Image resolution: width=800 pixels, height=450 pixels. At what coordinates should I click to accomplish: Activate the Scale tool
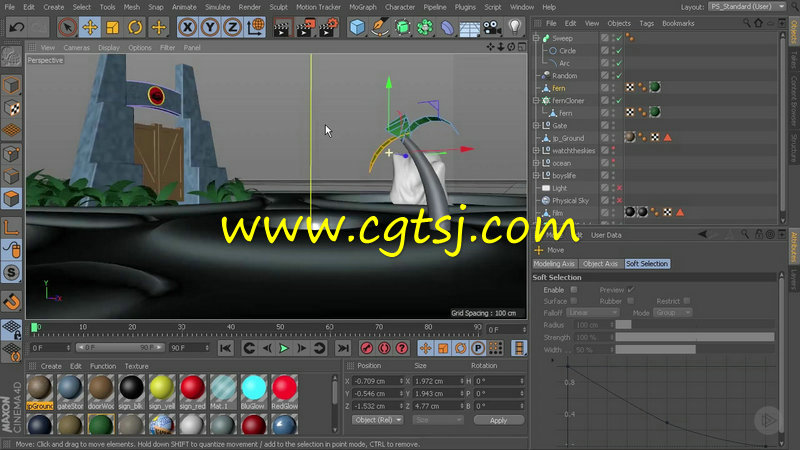click(x=112, y=27)
